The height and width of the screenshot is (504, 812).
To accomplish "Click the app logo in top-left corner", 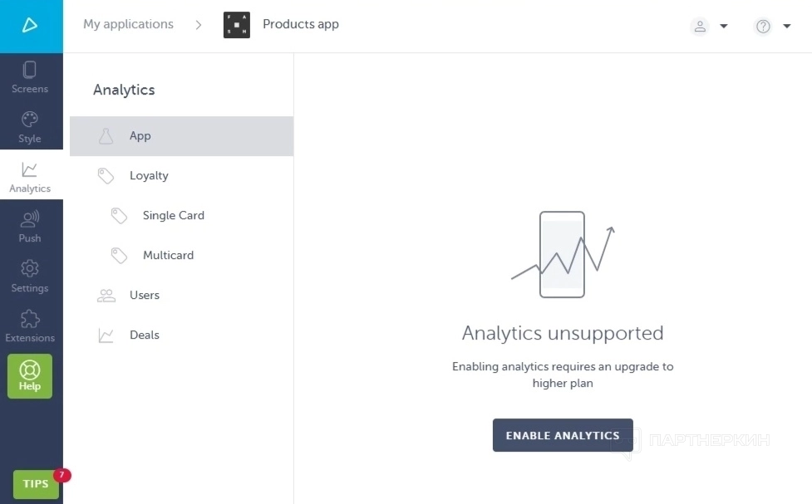I will click(31, 26).
